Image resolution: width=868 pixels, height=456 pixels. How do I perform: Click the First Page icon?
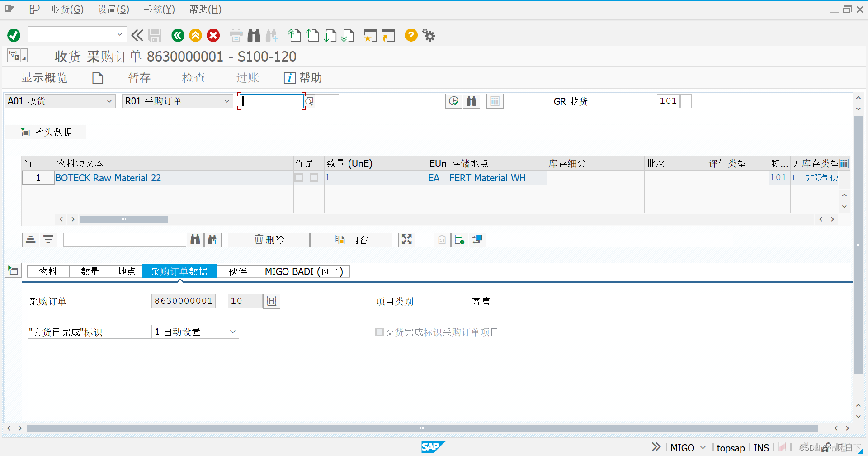(x=294, y=35)
